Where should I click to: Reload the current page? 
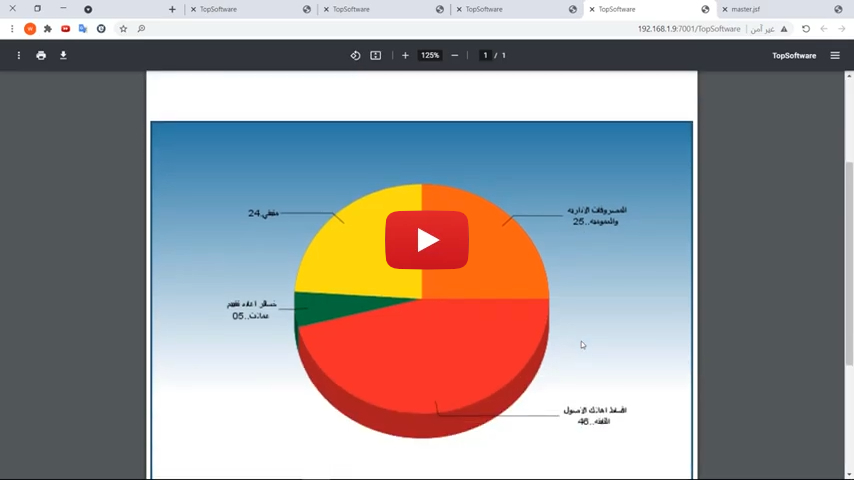[806, 29]
